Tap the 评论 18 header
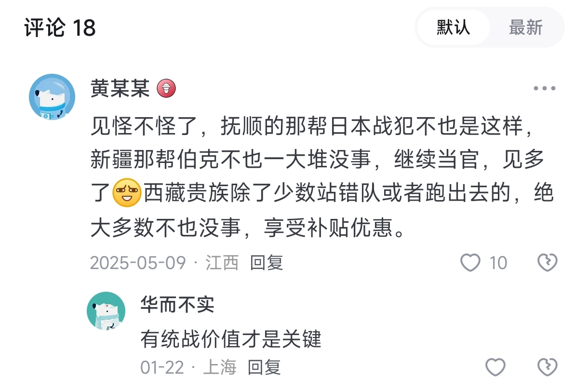The image size is (588, 392). pyautogui.click(x=60, y=28)
